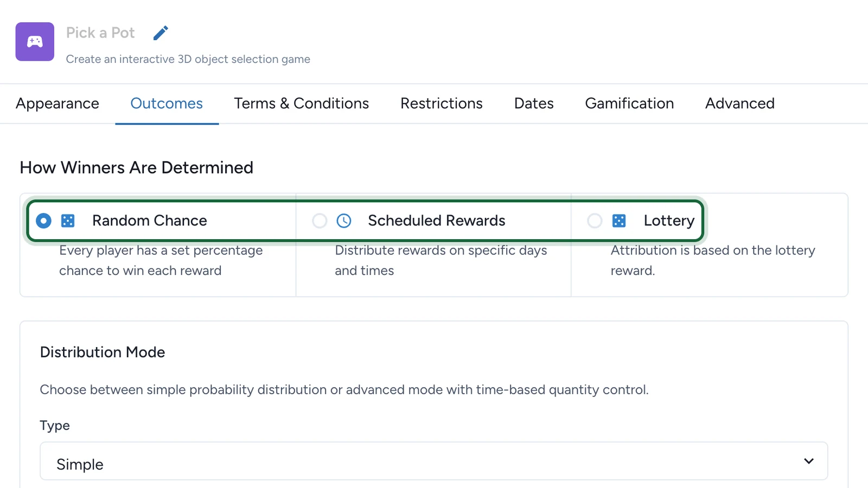The height and width of the screenshot is (488, 868).
Task: Select the Random Chance radio button
Action: (43, 221)
